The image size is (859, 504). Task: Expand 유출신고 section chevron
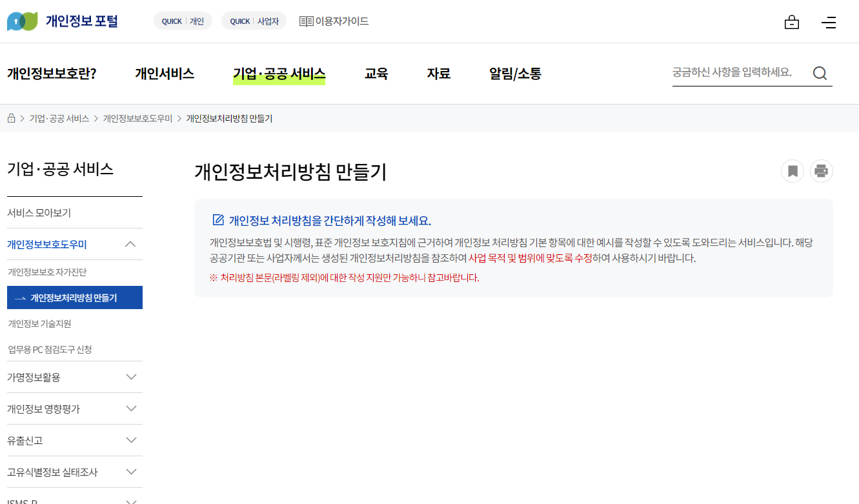point(131,440)
